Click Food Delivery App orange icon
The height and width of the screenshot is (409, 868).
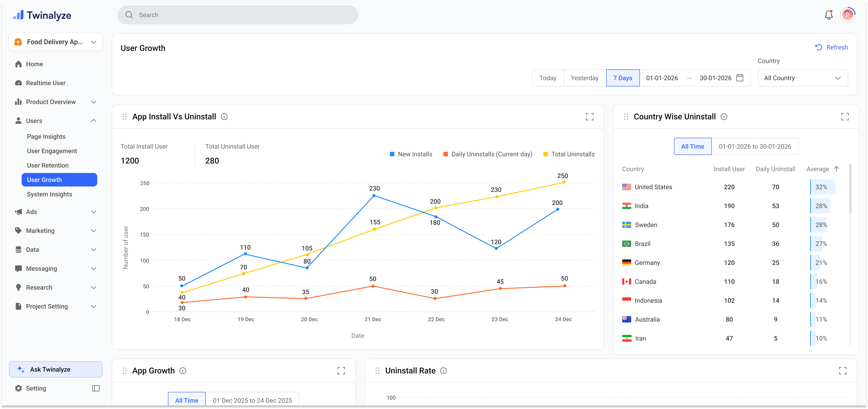18,42
